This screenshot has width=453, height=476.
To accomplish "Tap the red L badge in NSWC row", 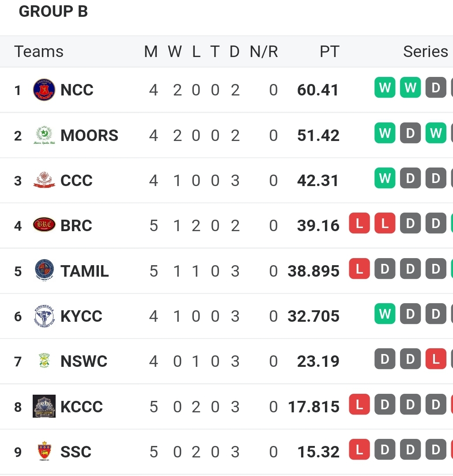I will tap(436, 359).
